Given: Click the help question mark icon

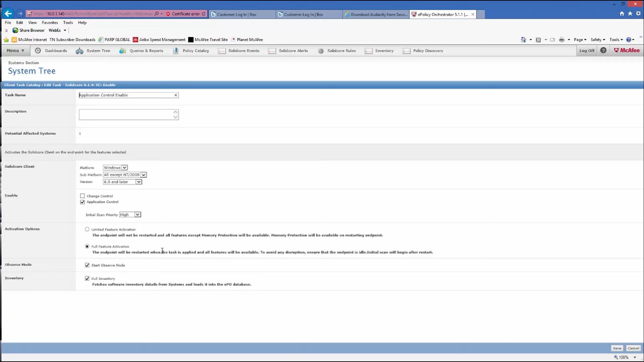Looking at the screenshot, I should 603,50.
